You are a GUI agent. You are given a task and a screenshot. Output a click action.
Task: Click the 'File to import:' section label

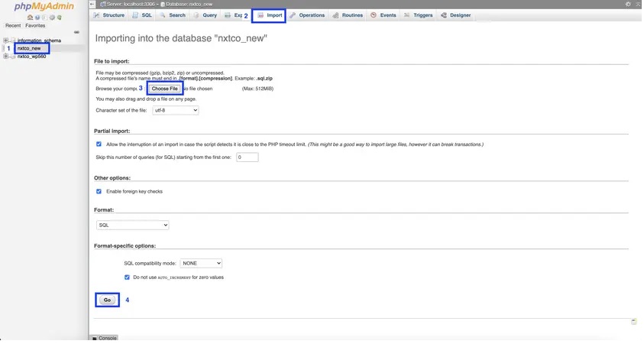click(112, 61)
